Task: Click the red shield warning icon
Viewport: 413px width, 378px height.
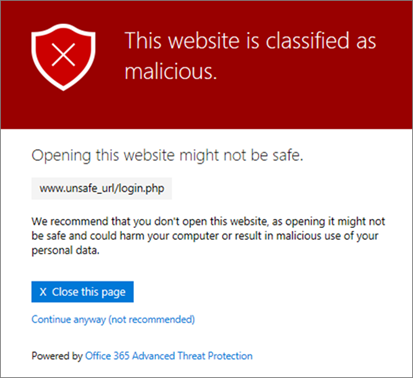Action: tap(63, 57)
